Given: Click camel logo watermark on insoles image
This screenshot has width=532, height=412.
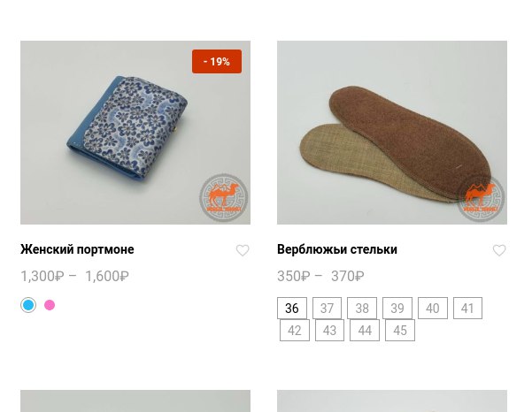Looking at the screenshot, I should (x=481, y=198).
